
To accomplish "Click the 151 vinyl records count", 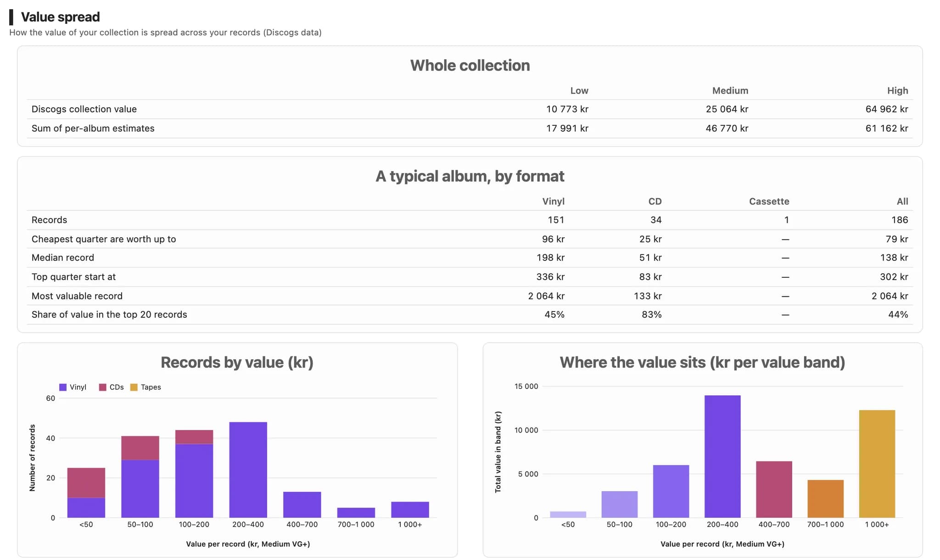I will click(556, 220).
